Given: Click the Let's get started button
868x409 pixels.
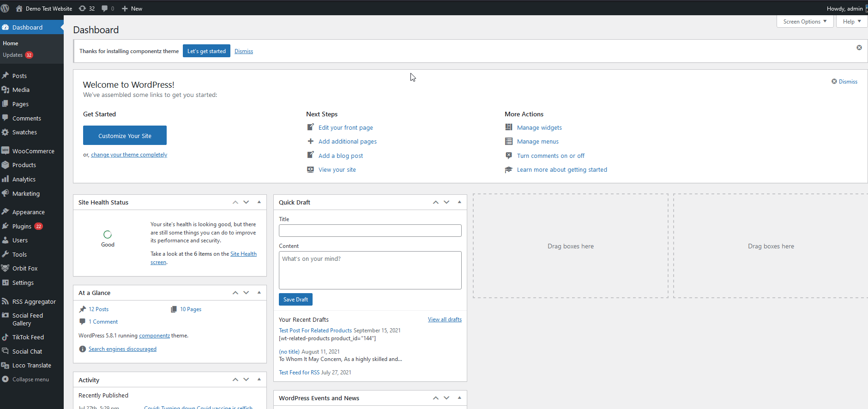Looking at the screenshot, I should 206,51.
